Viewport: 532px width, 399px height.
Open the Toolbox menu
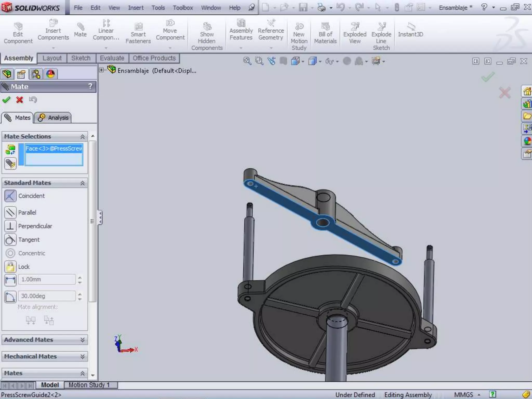183,8
